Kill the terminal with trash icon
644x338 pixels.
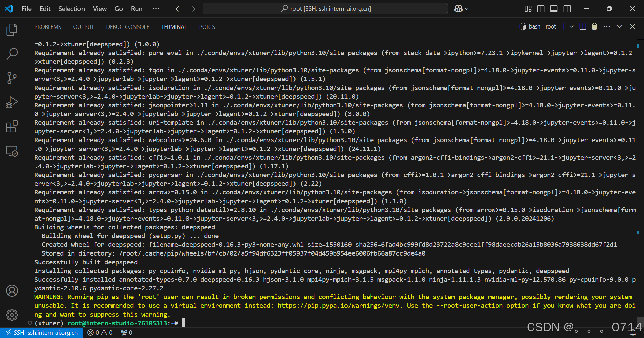(594, 26)
